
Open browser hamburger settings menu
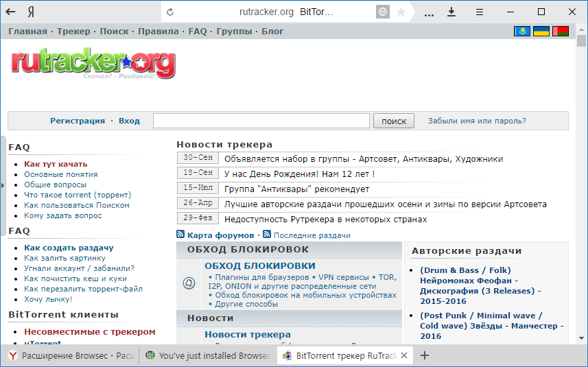click(x=480, y=12)
